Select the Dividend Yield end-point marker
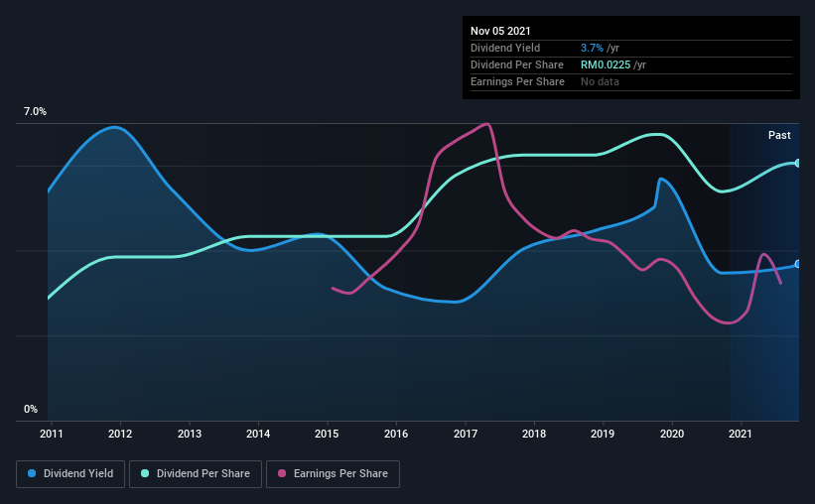This screenshot has height=504, width=815. (x=798, y=264)
